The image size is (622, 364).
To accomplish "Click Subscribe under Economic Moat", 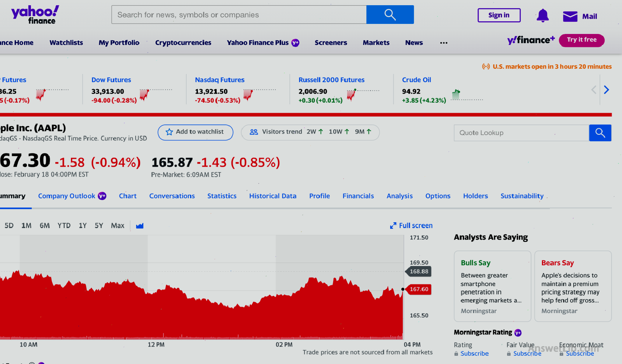I will (x=580, y=354).
